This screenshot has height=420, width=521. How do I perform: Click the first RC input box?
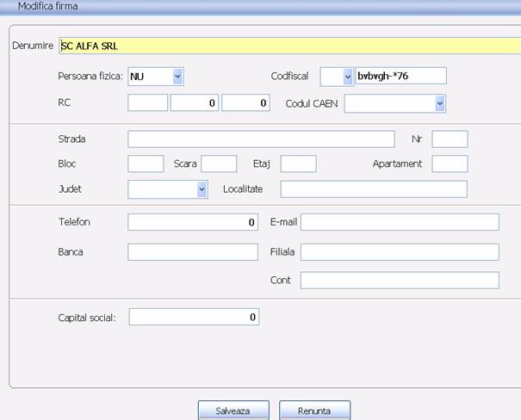[x=147, y=104]
